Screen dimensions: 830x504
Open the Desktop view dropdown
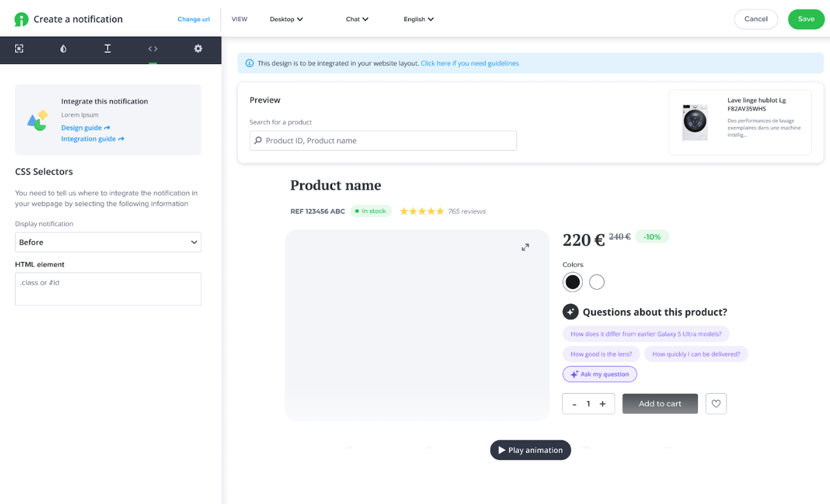click(286, 19)
